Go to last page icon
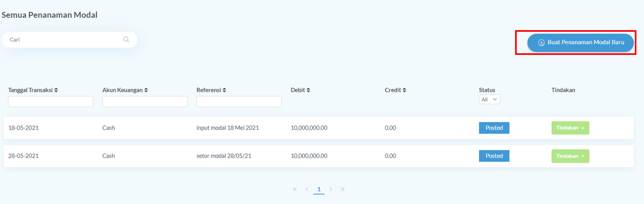The width and height of the screenshot is (644, 204). click(342, 189)
